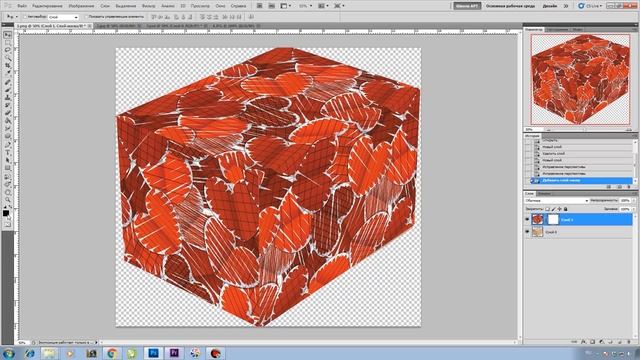Screen dimensions: 640x360
Task: Open Mini Bridge from the application bar
Action: [271, 6]
